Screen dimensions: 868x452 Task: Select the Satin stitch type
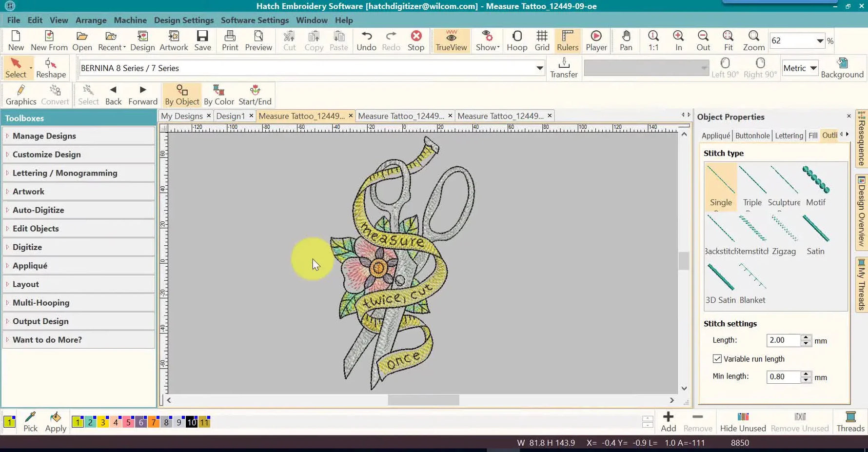tap(815, 233)
